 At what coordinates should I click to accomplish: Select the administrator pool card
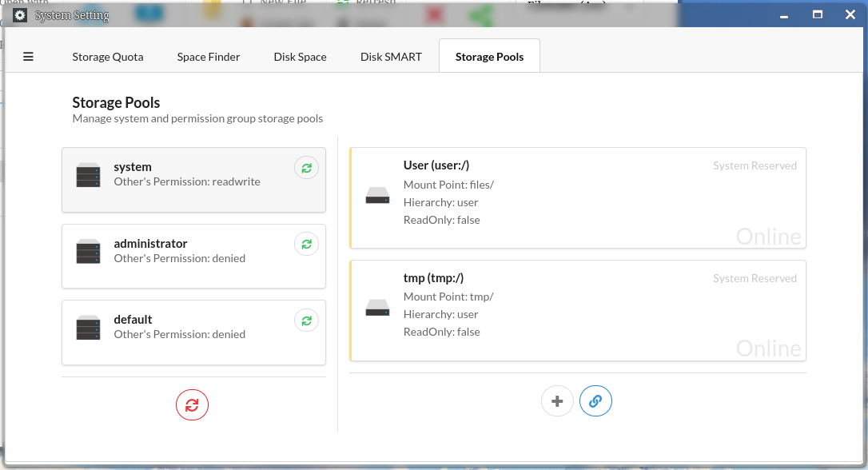point(193,257)
